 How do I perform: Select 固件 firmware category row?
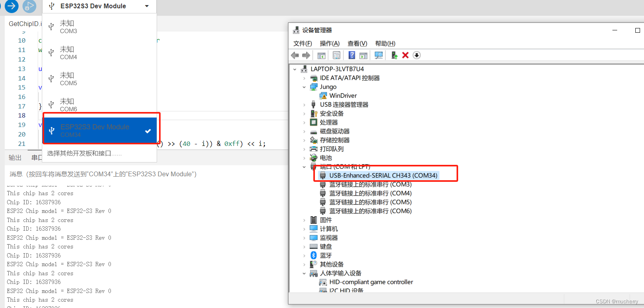(326, 220)
